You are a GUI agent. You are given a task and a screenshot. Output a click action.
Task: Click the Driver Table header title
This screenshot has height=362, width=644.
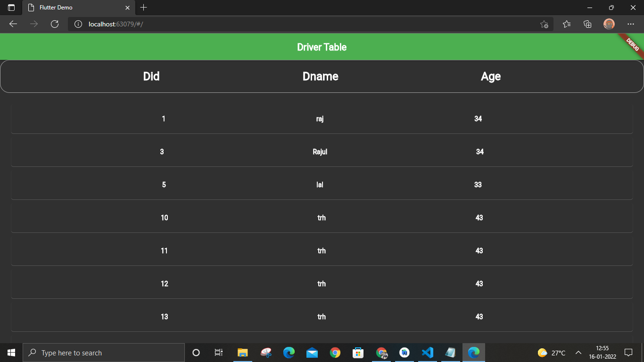click(322, 47)
